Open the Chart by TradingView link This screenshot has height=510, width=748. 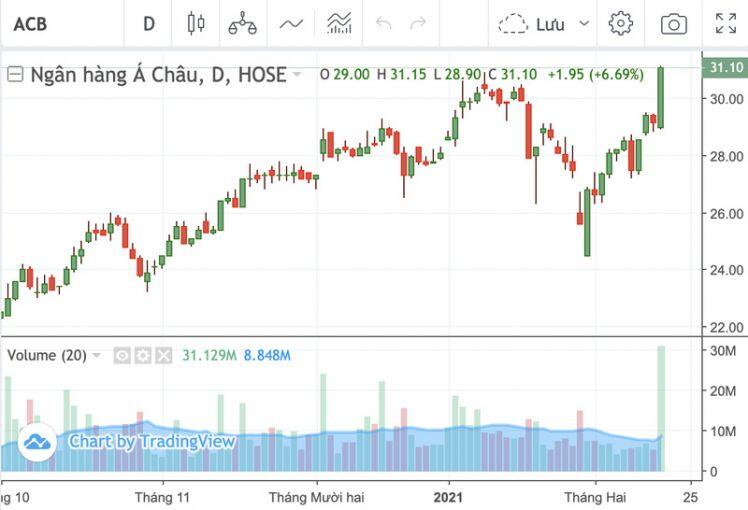127,442
